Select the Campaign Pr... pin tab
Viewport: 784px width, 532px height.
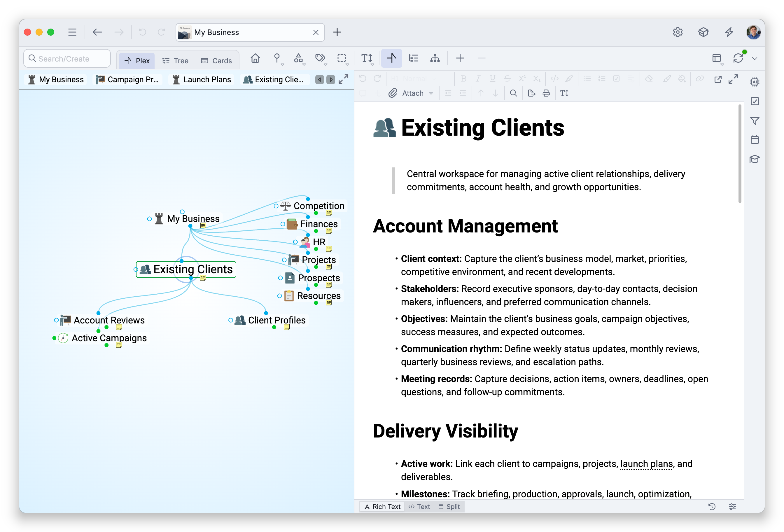click(x=127, y=80)
